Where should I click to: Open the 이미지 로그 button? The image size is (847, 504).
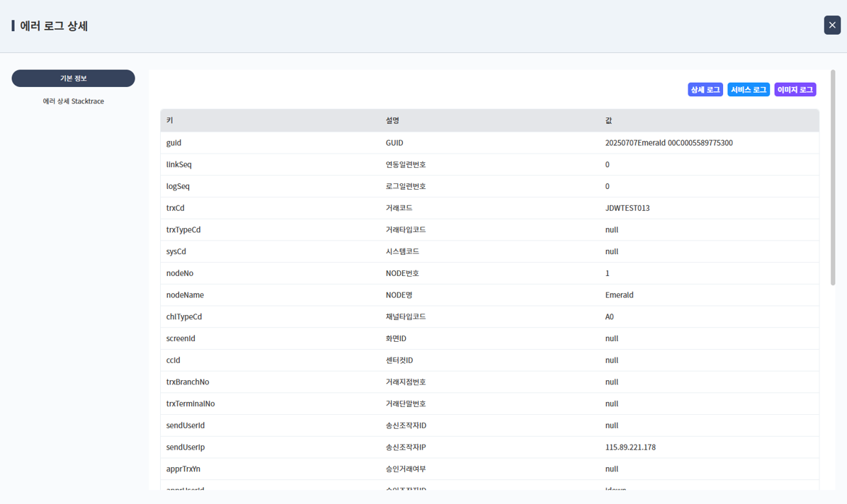click(x=795, y=90)
